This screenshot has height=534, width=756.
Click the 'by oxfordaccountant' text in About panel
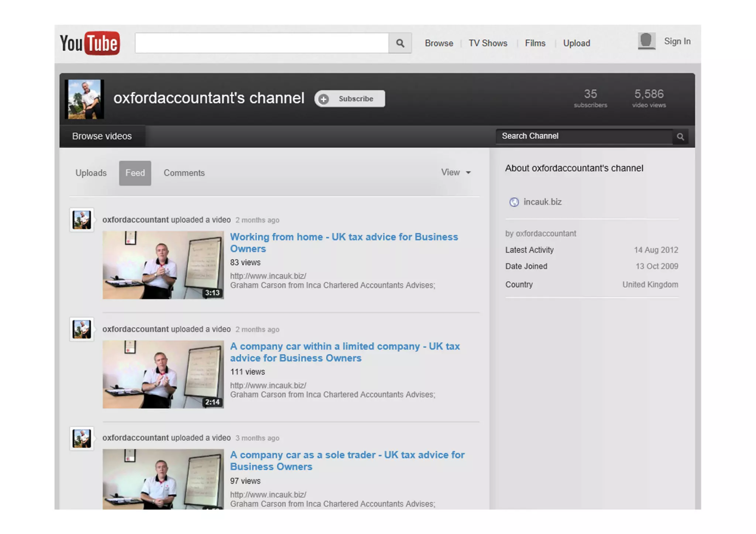coord(540,234)
